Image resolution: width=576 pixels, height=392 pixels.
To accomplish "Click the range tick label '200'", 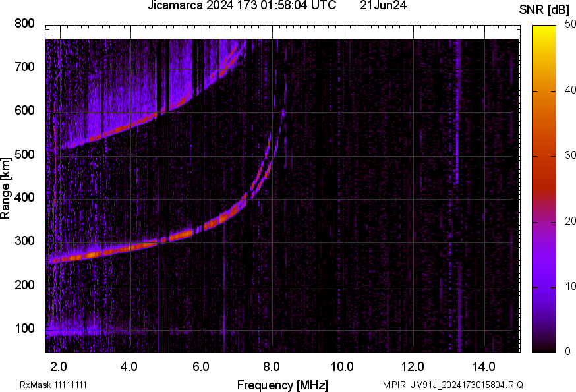I will [x=24, y=285].
